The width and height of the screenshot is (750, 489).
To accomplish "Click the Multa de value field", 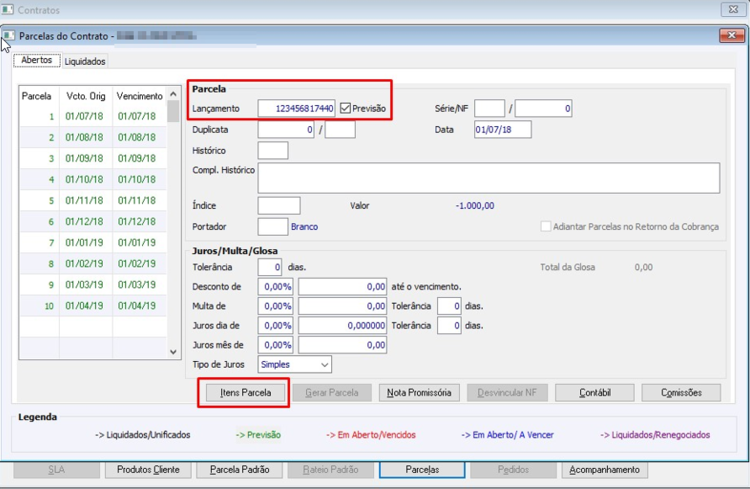I will point(342,306).
